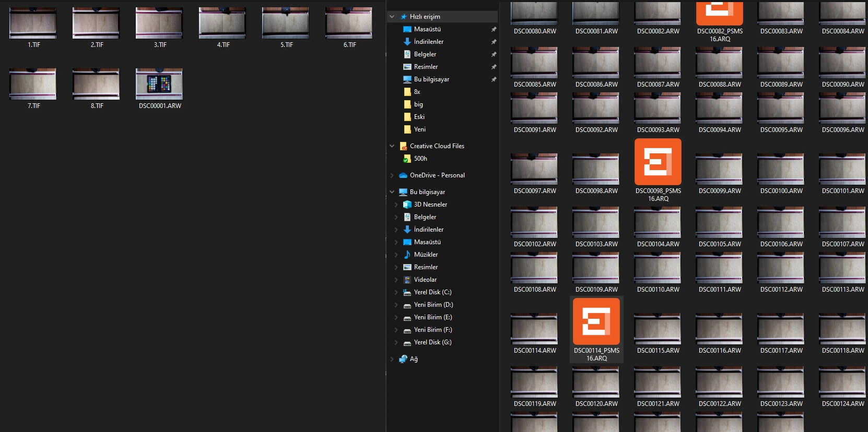Select the 500h folder under Creative Cloud
This screenshot has width=868, height=432.
click(407, 159)
